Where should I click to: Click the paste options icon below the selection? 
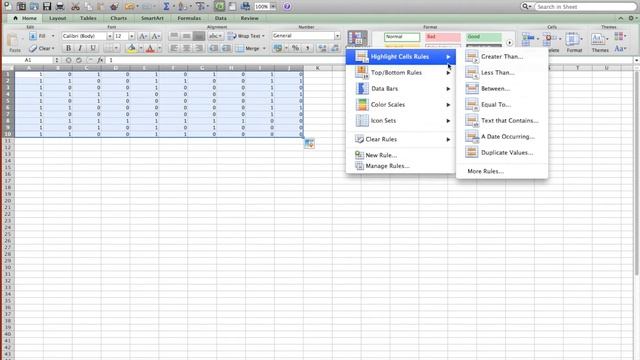pos(309,144)
